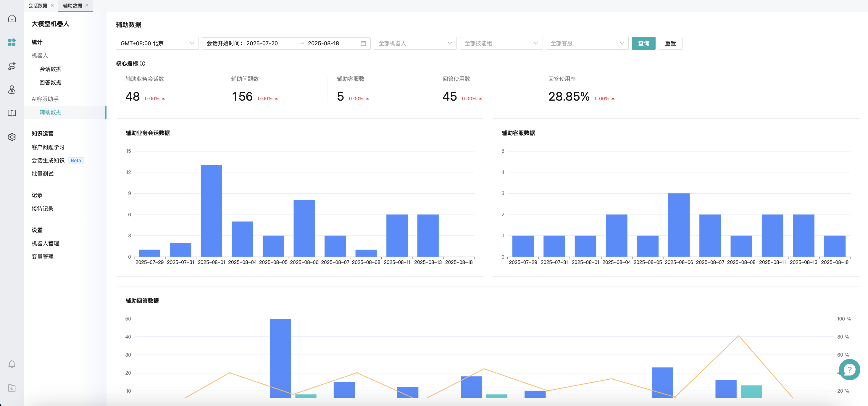Click the 2025-08-01 bar in 辅助业务会话数据 chart

(211, 211)
